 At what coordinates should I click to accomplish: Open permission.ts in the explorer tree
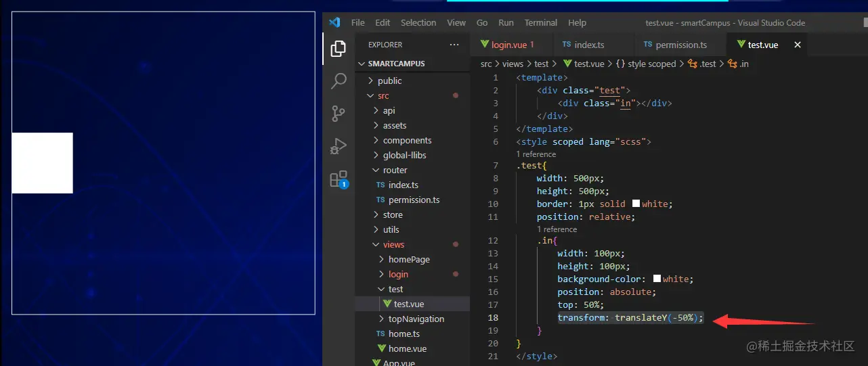412,200
